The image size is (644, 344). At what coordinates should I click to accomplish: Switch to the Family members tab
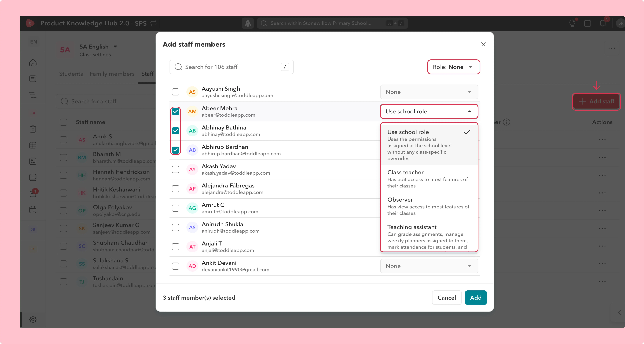112,74
